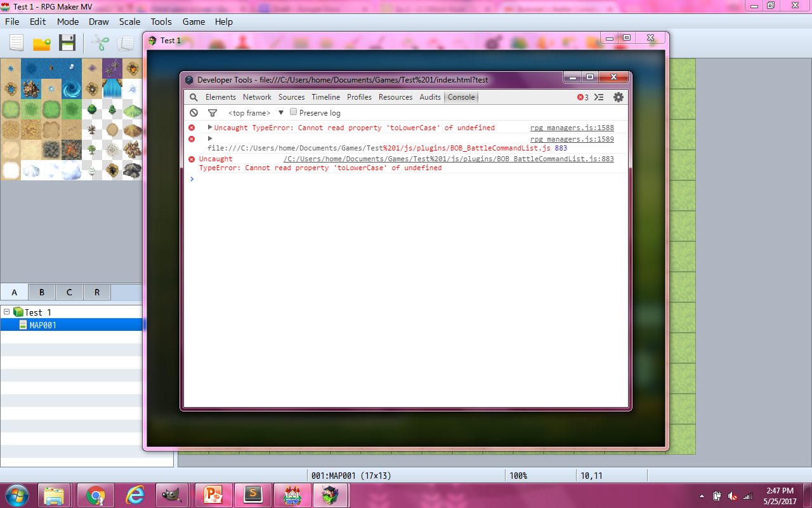Collapse the Test 1 project tree node

coord(6,312)
